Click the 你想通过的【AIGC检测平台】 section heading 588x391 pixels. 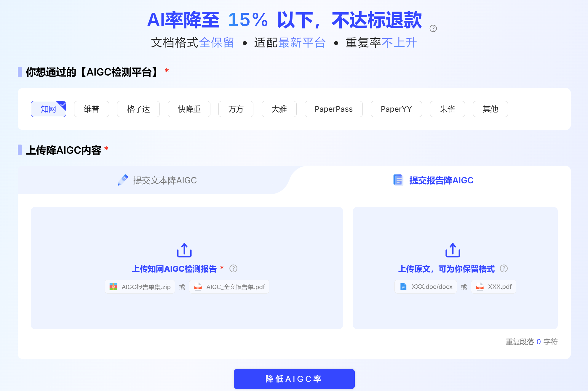93,72
